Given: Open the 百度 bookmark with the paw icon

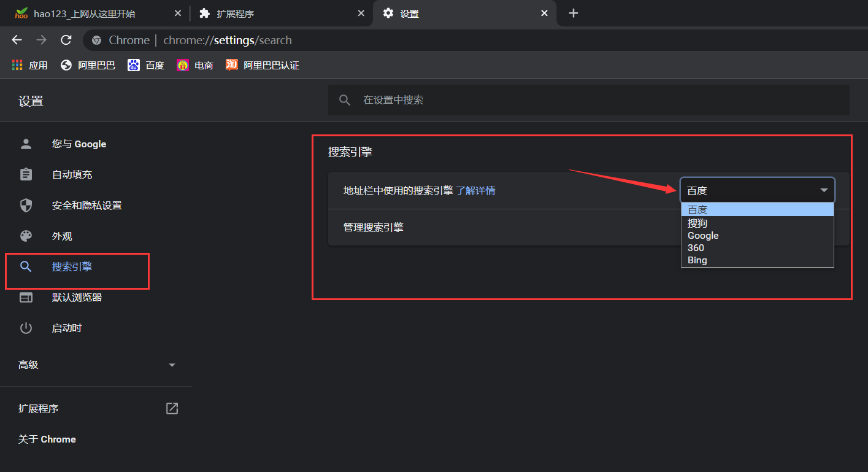Looking at the screenshot, I should pyautogui.click(x=134, y=65).
